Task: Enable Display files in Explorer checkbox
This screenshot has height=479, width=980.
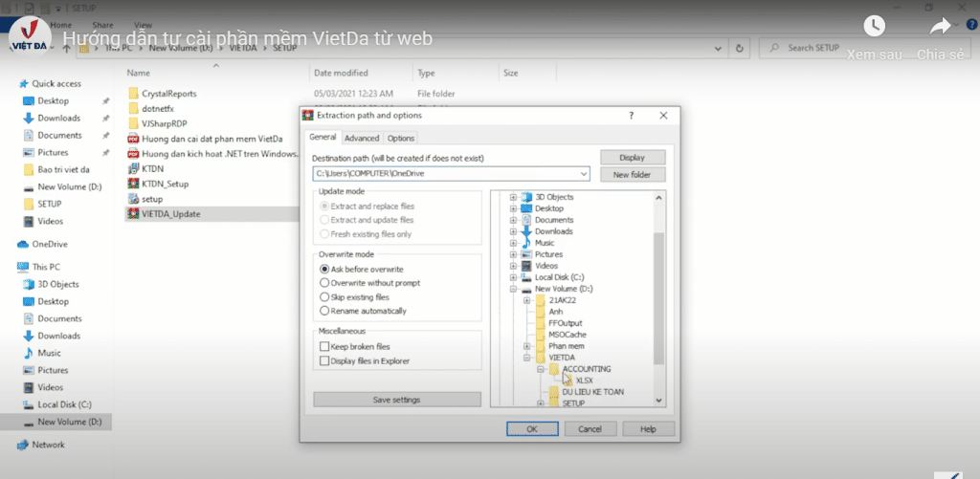Action: 324,361
